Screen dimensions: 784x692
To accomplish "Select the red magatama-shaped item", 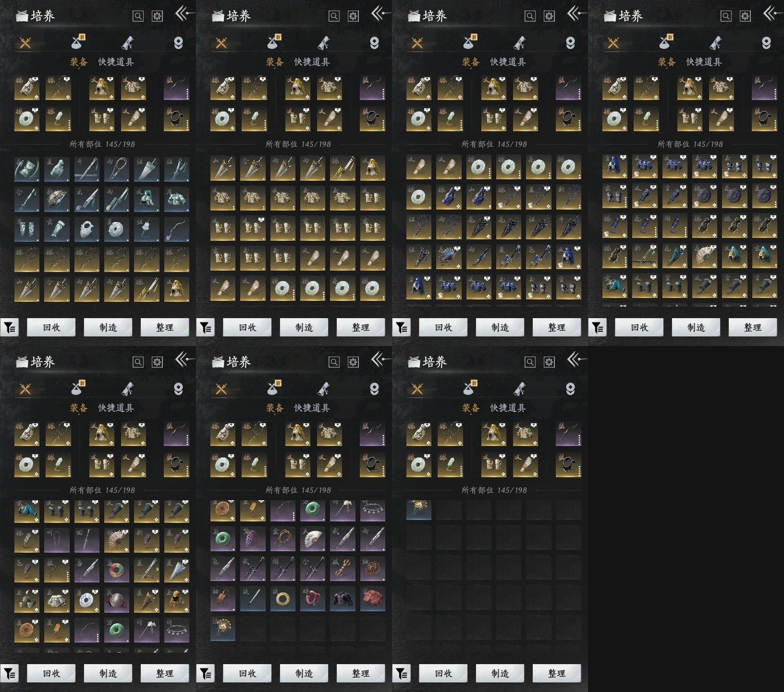I will click(x=313, y=599).
